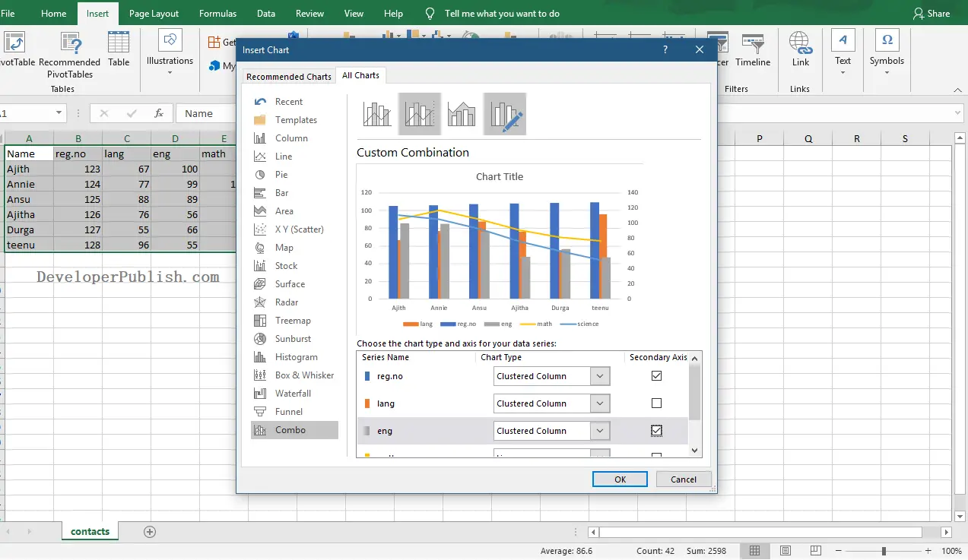This screenshot has height=560, width=968.
Task: Uncheck Secondary Axis for eng series
Action: (657, 431)
